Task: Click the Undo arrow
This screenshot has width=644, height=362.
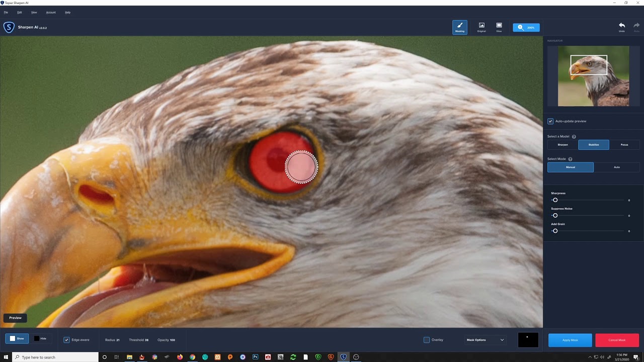Action: point(622,27)
